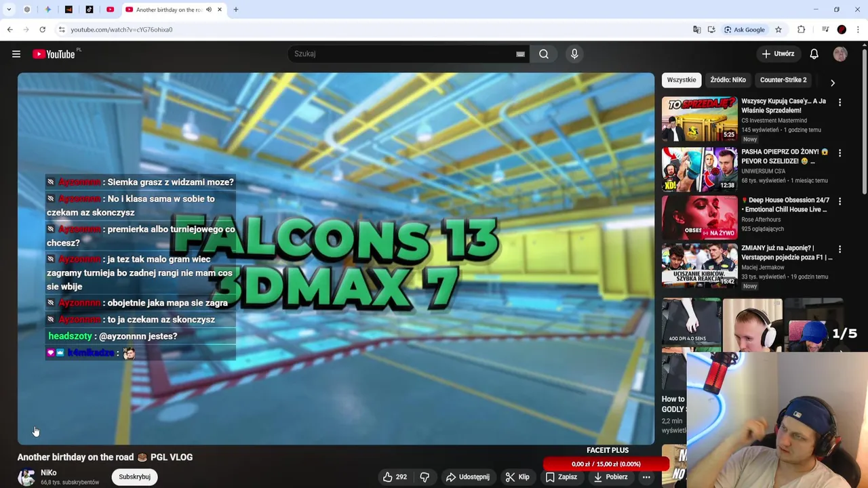Reload the page
Viewport: 868px width, 488px height.
42,30
